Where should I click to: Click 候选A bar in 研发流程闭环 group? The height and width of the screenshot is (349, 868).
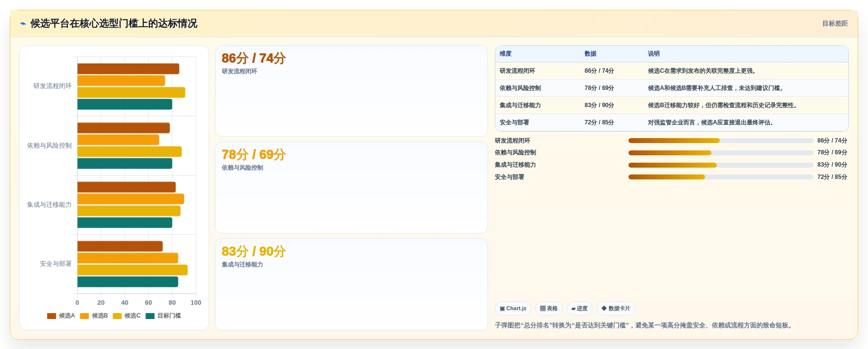[x=128, y=69]
